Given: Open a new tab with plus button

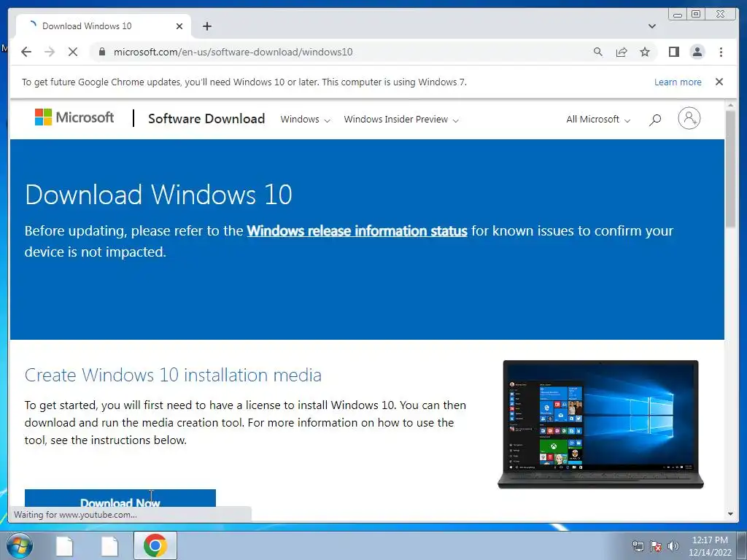Looking at the screenshot, I should [206, 26].
